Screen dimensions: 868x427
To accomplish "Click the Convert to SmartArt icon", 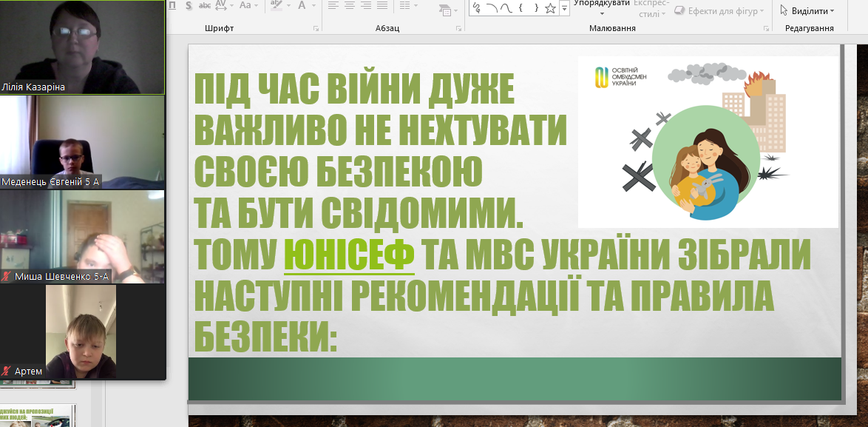I will tap(444, 10).
